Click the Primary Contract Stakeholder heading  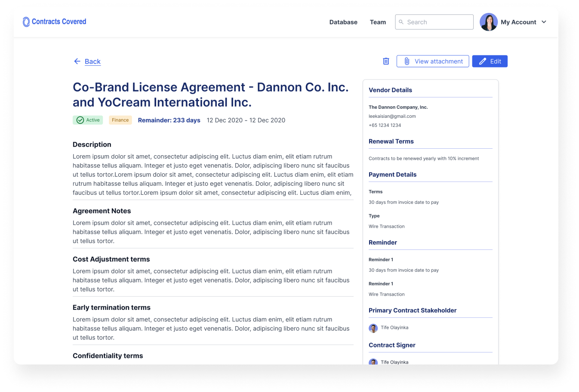(x=413, y=310)
